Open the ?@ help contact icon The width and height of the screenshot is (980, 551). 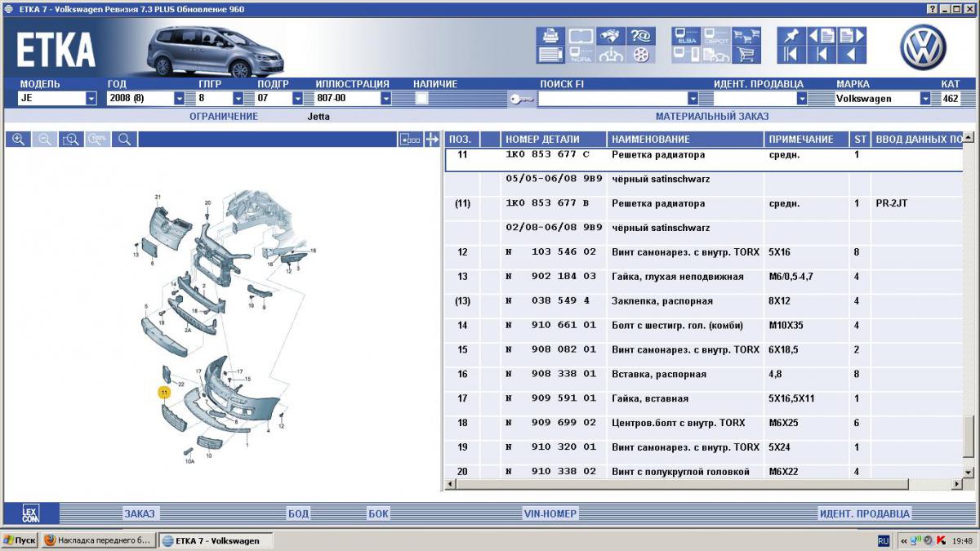click(x=641, y=36)
